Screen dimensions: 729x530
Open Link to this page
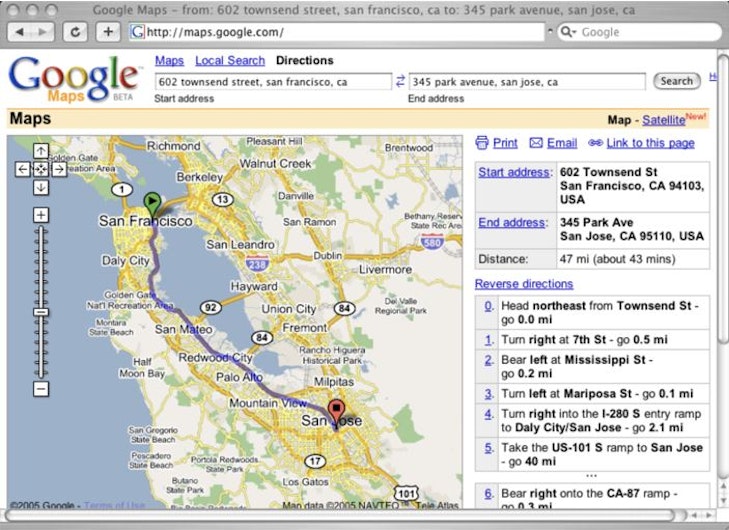click(x=650, y=143)
